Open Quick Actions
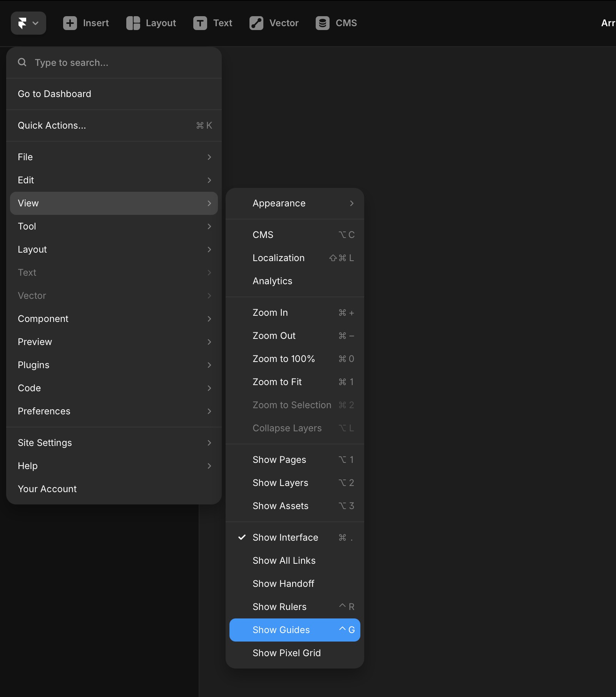 [114, 126]
